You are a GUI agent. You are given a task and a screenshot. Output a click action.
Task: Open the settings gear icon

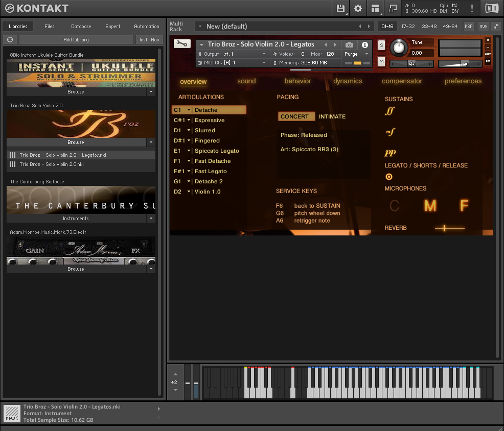coord(358,8)
